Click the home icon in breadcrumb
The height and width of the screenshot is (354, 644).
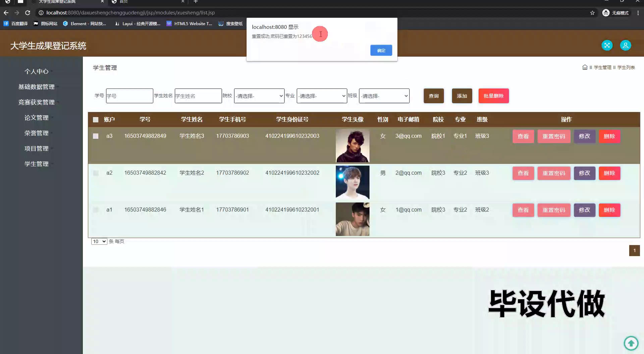point(585,67)
